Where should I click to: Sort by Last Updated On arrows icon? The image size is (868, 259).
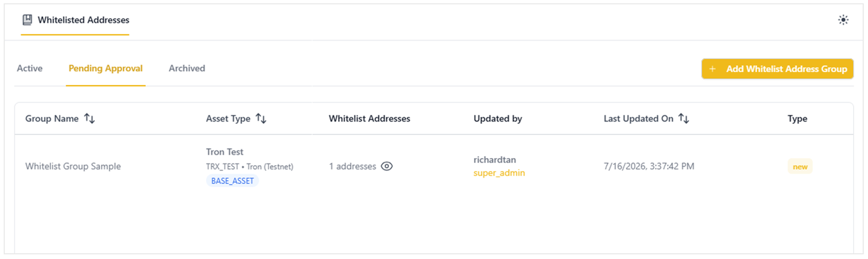pos(684,118)
